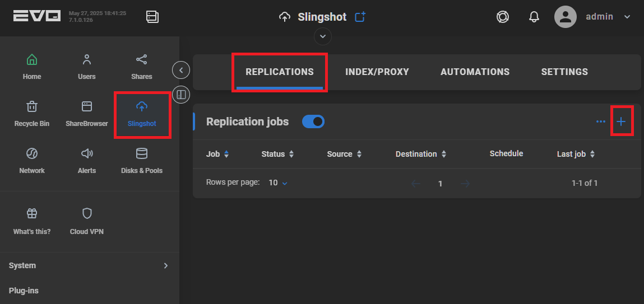Add a new replication job

[622, 121]
